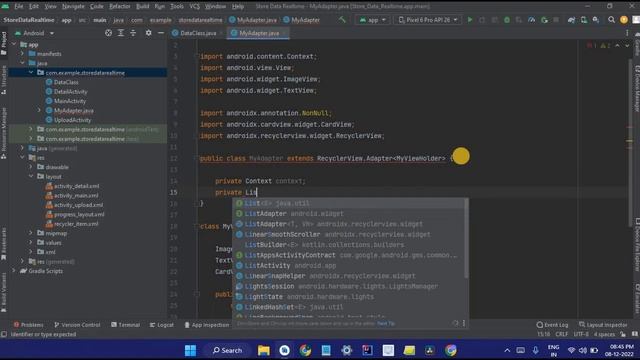Open the app run configuration dropdown
Image resolution: width=640 pixels, height=360 pixels.
372,20
